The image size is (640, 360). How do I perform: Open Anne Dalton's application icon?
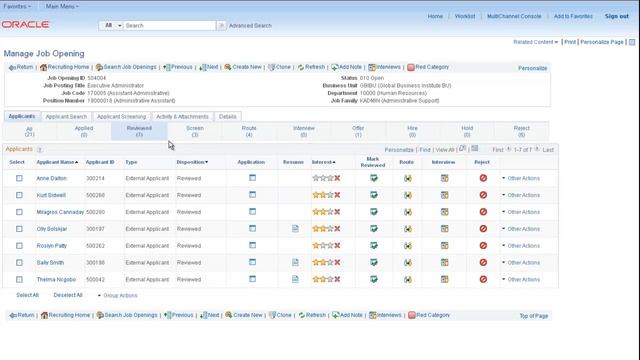pos(252,178)
